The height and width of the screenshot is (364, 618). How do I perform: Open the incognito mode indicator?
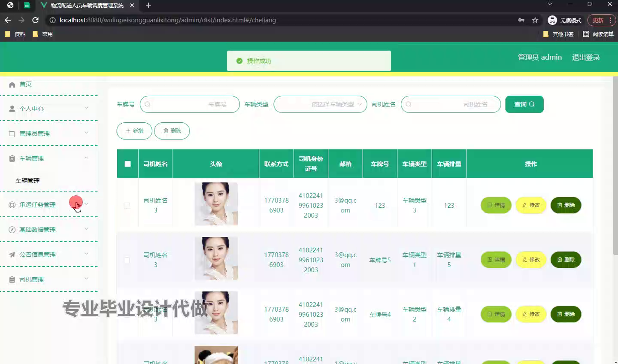[x=564, y=20]
